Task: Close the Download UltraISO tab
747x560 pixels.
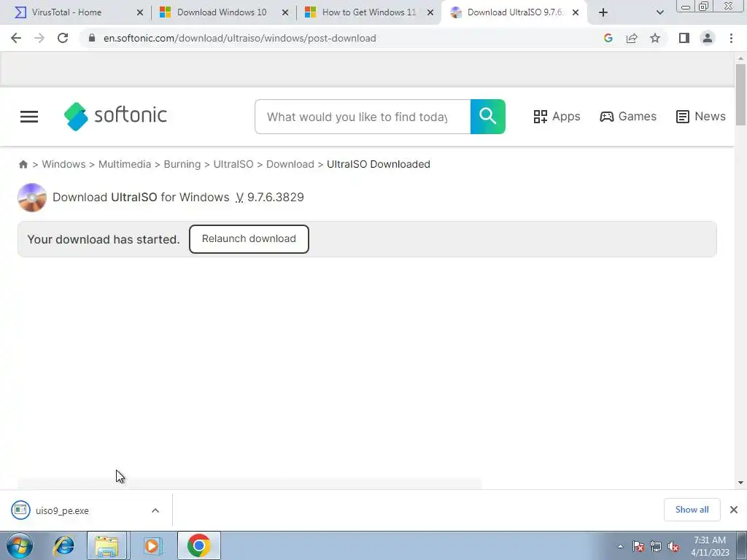Action: 576,13
